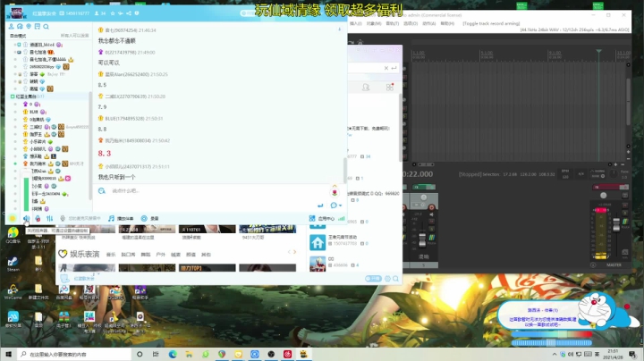Open the QQ音乐 desktop shortcut
This screenshot has height=361, width=644.
pyautogui.click(x=13, y=236)
